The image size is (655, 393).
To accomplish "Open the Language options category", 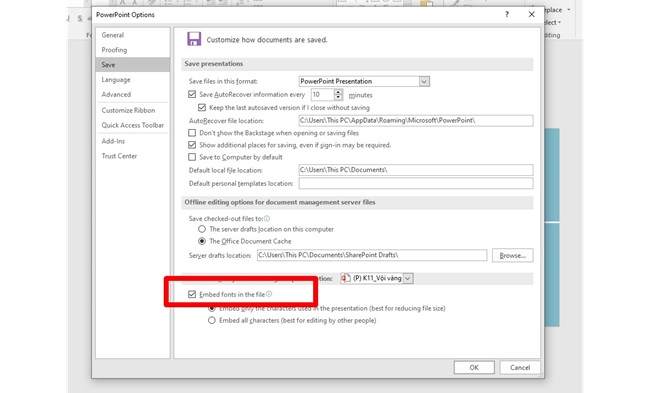I will (116, 79).
